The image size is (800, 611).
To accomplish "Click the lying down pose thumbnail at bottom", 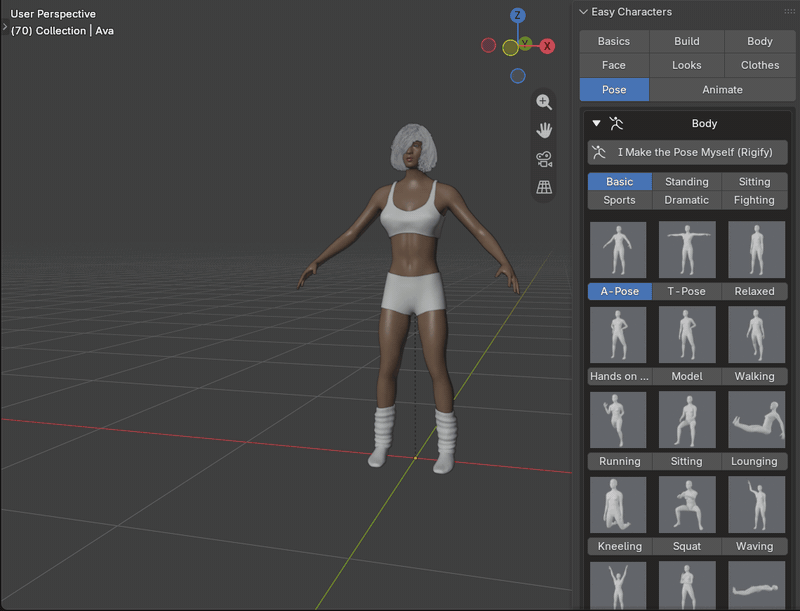I will pyautogui.click(x=757, y=585).
